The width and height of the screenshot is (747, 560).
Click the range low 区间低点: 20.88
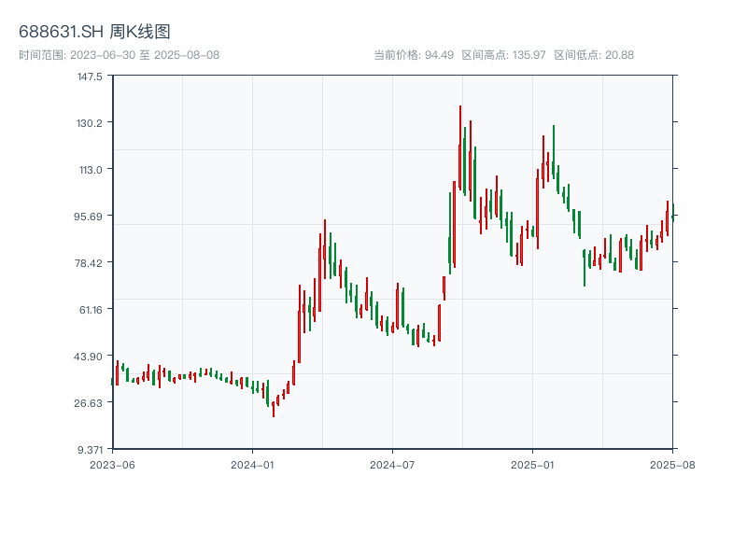click(x=594, y=55)
